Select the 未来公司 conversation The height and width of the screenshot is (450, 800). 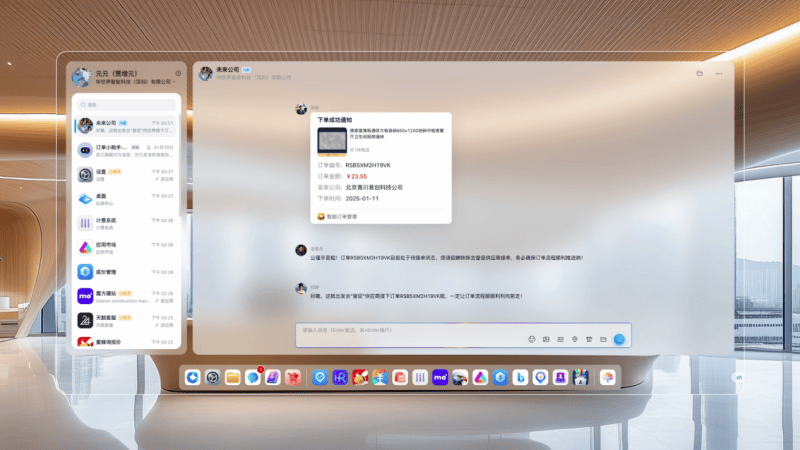tap(127, 126)
